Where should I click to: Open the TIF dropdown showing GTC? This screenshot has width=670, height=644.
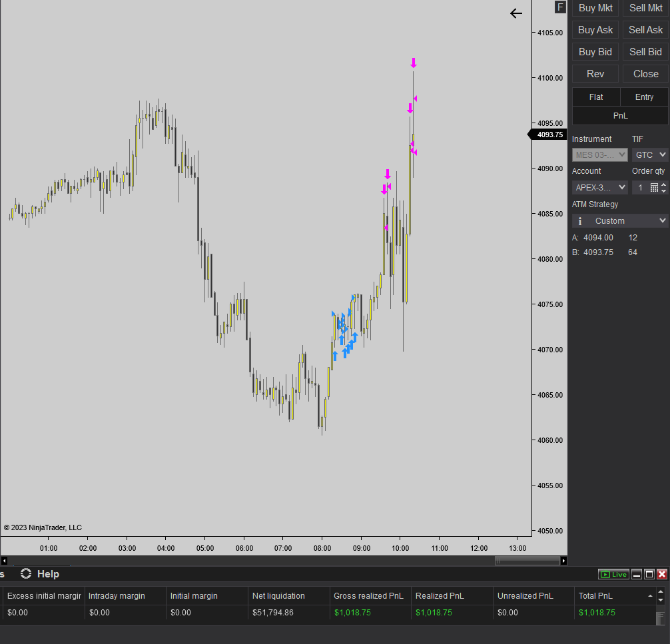(x=650, y=155)
